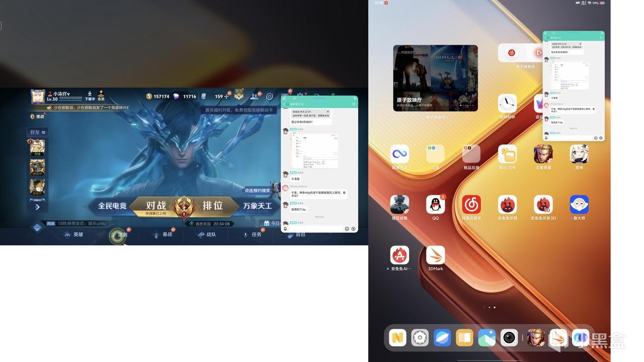Viewport: 644px width, 362px height.
Task: Open the 英雄 tab in game menu
Action: click(74, 235)
